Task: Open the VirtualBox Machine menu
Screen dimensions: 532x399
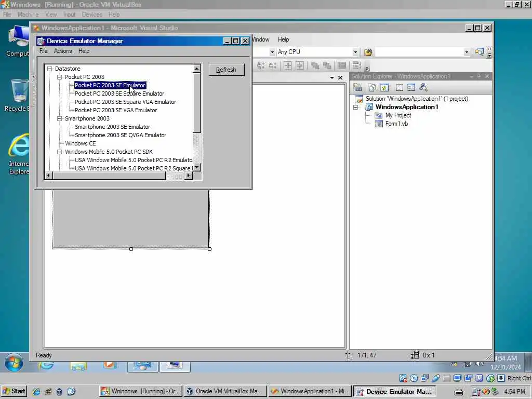Action: click(28, 14)
